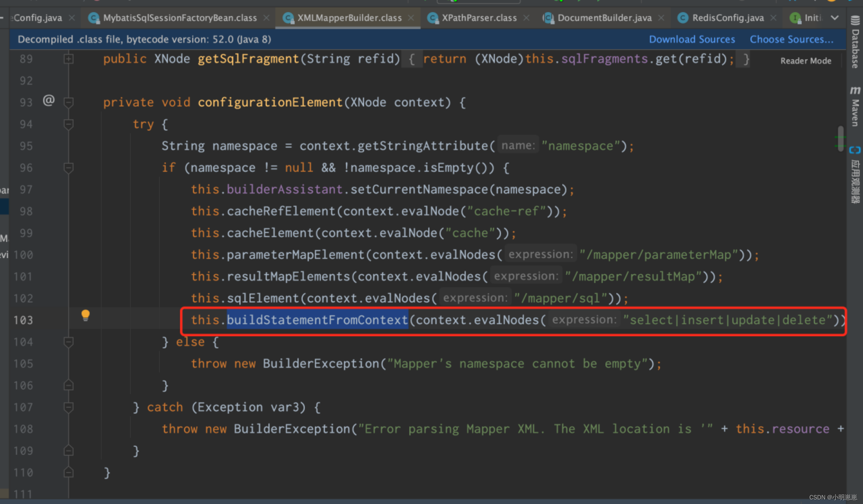The image size is (863, 504).
Task: Click the DocumentBuilder java file icon in tab
Action: point(548,18)
